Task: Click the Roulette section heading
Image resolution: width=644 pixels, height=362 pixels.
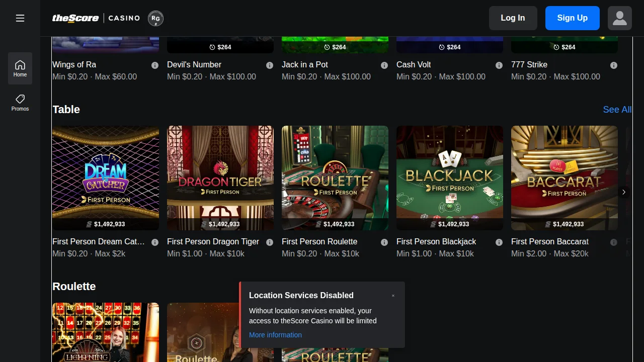Action: [74, 287]
